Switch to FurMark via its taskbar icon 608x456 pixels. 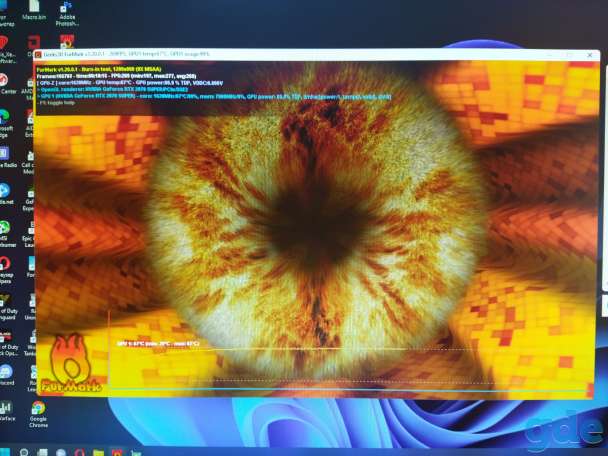pos(117,453)
